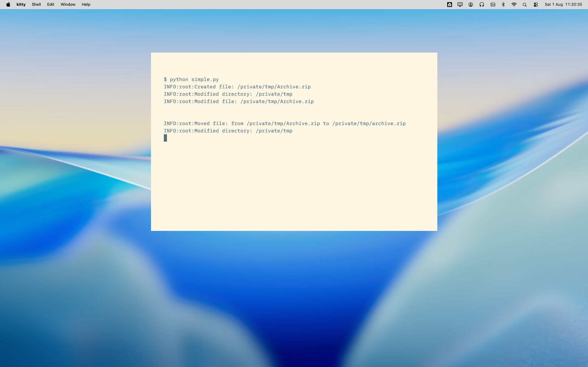
Task: Open the headphones audio status icon
Action: (482, 5)
